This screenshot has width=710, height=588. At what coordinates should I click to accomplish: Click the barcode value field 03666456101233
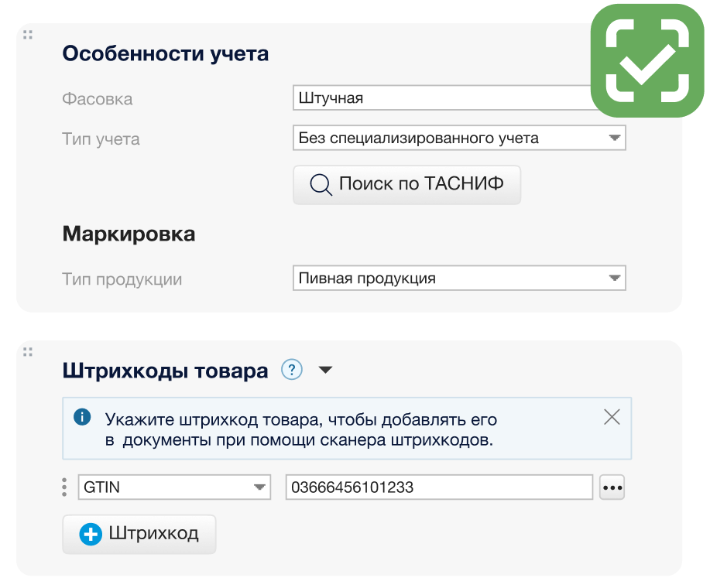(x=439, y=487)
